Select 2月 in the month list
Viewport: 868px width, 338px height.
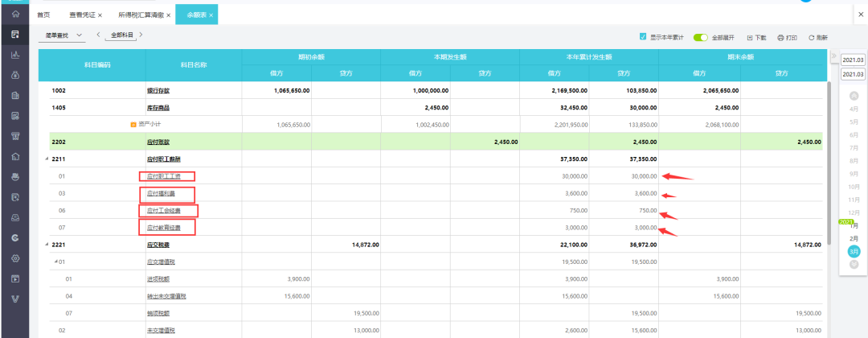pos(854,238)
